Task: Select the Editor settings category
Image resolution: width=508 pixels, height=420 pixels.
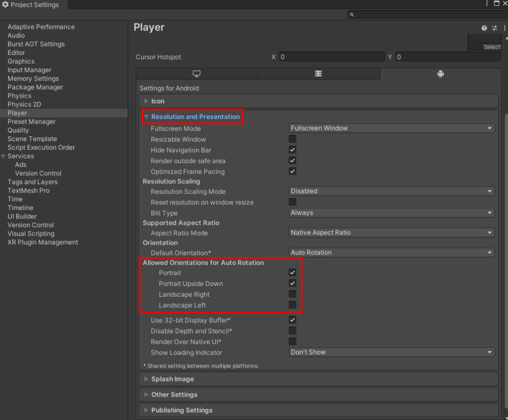Action: (x=16, y=53)
